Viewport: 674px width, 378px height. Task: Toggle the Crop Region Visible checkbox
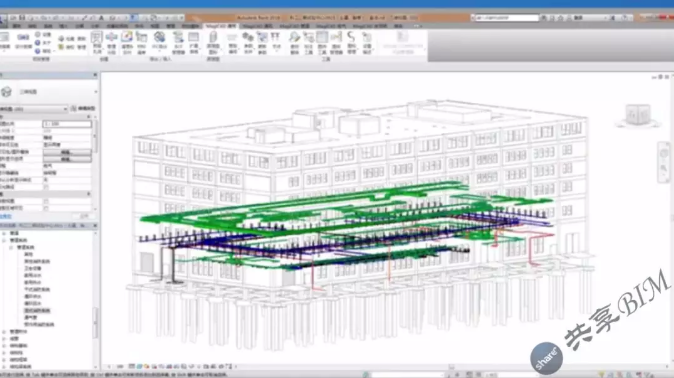click(x=46, y=208)
